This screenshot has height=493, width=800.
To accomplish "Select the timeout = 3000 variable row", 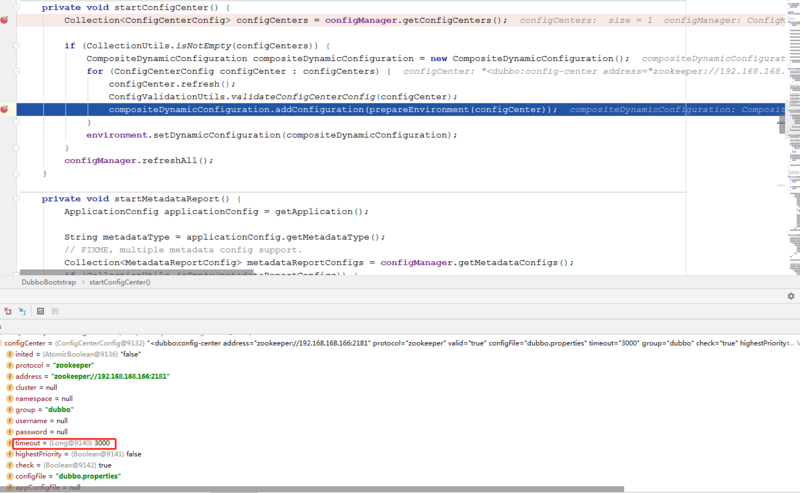I will (x=400, y=443).
